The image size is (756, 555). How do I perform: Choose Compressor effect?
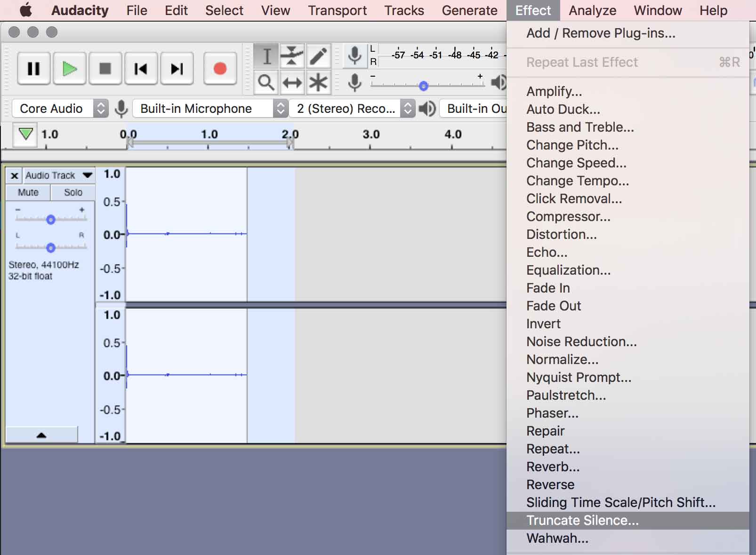pos(628,216)
